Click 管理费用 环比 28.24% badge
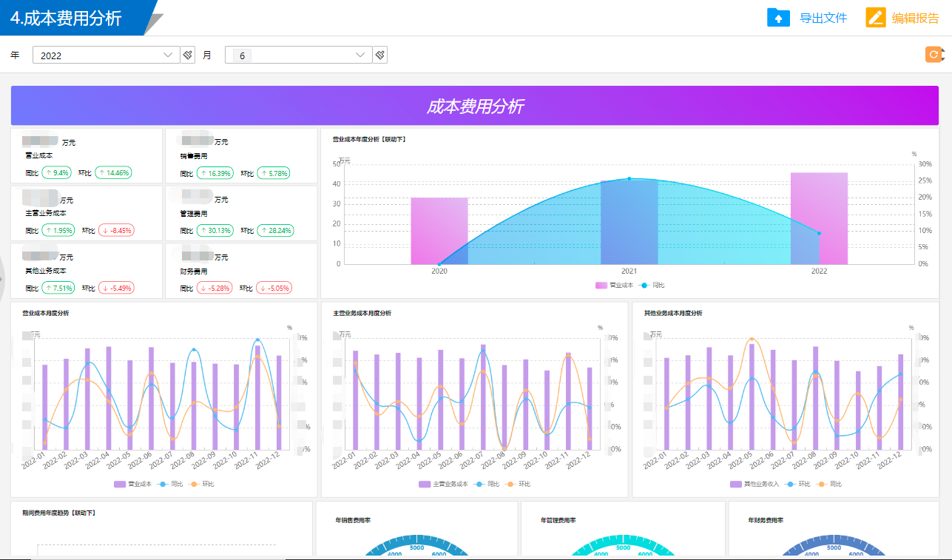Screen dimensions: 952x560 (x=275, y=230)
